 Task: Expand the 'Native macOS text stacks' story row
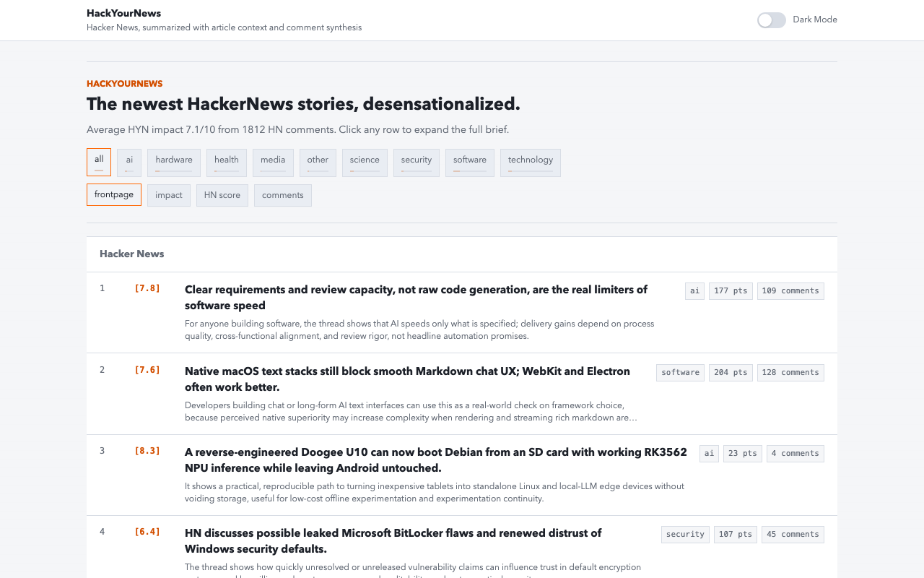[462, 394]
